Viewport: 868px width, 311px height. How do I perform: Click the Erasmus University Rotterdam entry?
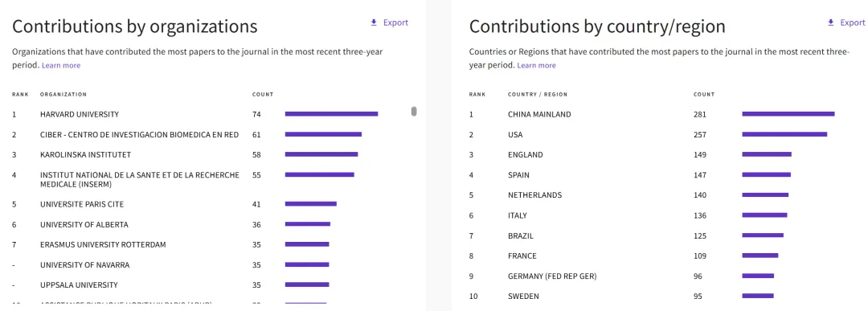pyautogui.click(x=103, y=244)
